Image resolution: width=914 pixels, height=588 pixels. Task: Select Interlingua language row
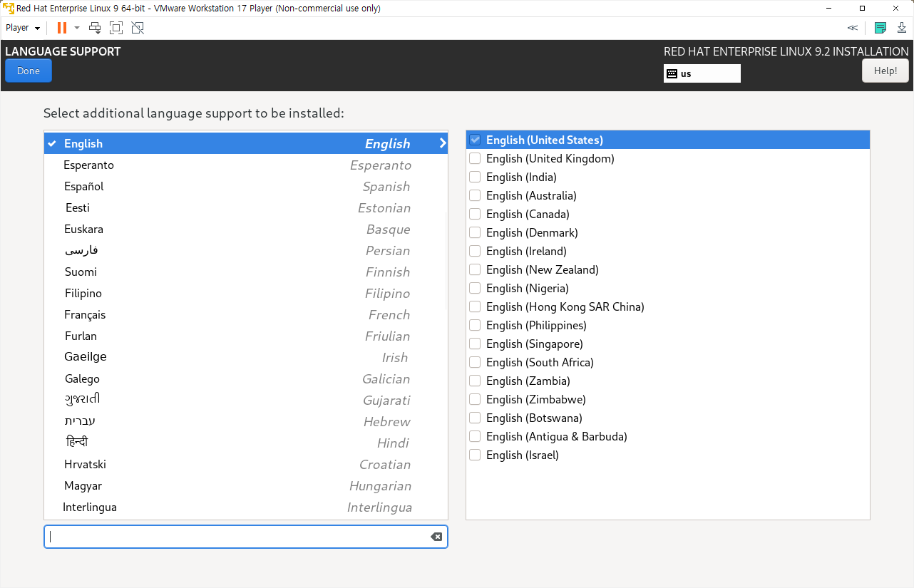click(246, 507)
